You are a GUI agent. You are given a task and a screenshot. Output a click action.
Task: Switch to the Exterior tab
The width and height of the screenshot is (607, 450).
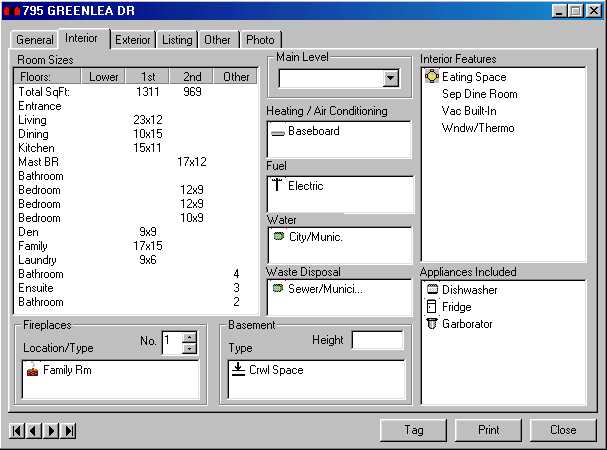132,40
